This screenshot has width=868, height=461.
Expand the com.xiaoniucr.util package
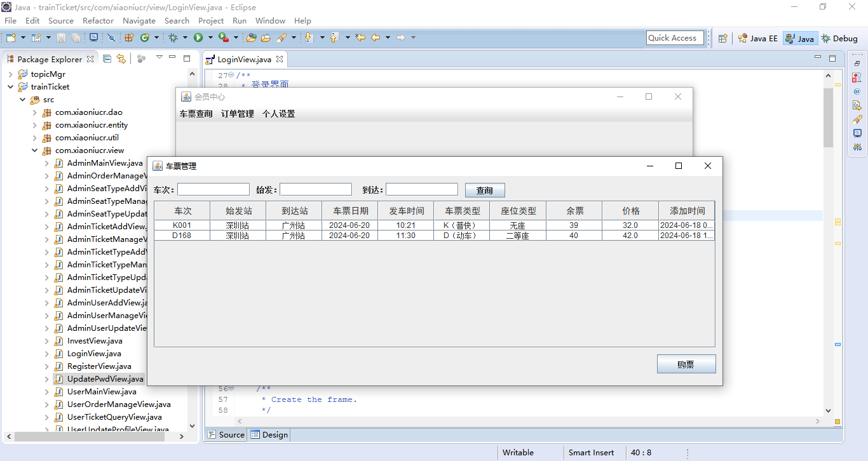click(x=35, y=138)
